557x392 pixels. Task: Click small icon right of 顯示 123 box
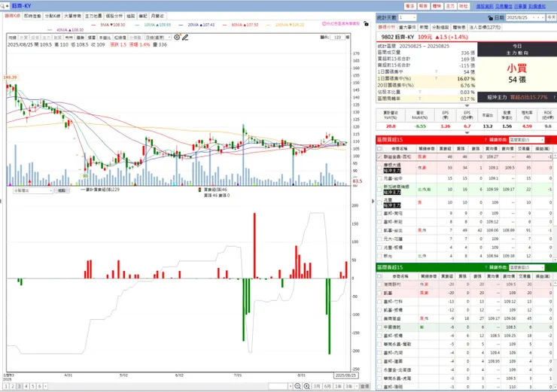click(348, 37)
